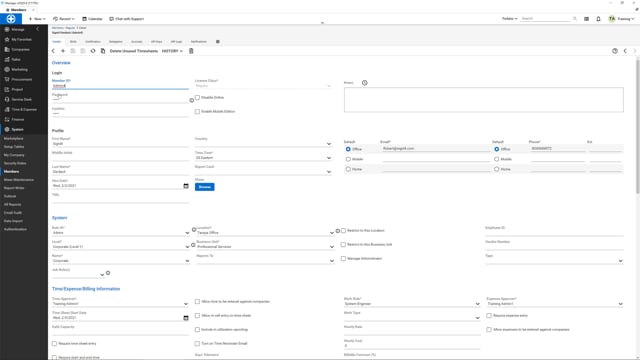Open the grid icon after Notifications tab
This screenshot has width=640, height=360.
tap(218, 42)
